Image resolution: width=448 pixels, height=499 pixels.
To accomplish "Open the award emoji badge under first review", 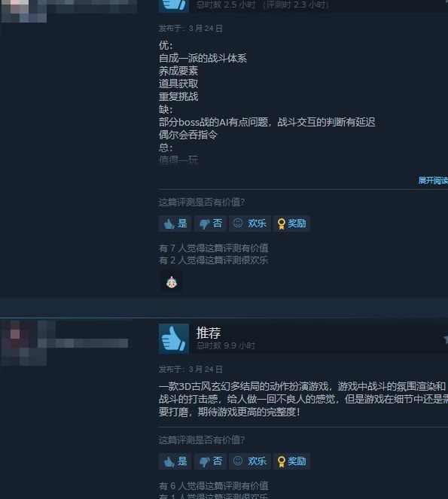I will pyautogui.click(x=172, y=282).
